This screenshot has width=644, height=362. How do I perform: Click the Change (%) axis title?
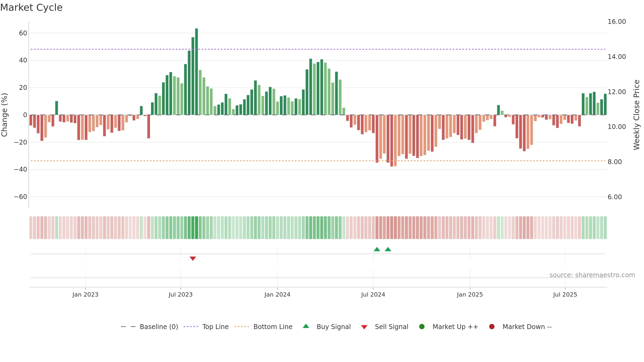click(x=4, y=115)
